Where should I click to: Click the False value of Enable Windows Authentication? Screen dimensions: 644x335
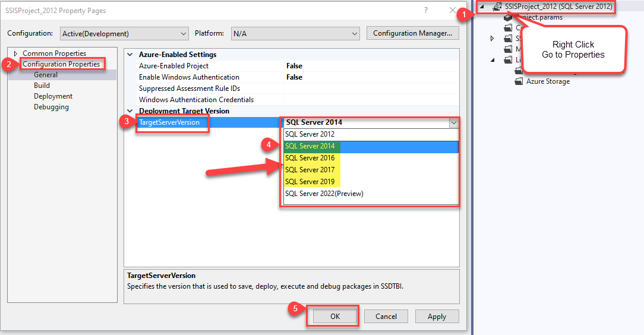[294, 77]
